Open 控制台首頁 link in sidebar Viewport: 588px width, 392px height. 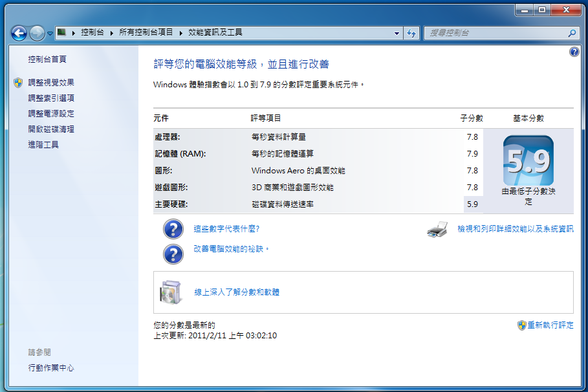click(47, 60)
